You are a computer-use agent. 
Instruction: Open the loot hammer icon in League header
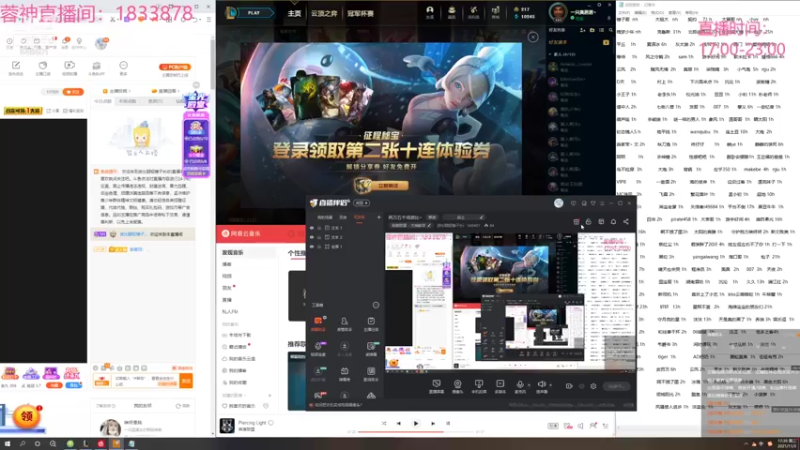pos(473,11)
